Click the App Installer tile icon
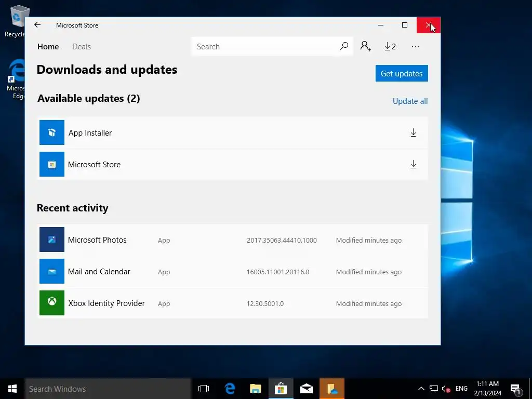This screenshot has height=399, width=532. 52,132
